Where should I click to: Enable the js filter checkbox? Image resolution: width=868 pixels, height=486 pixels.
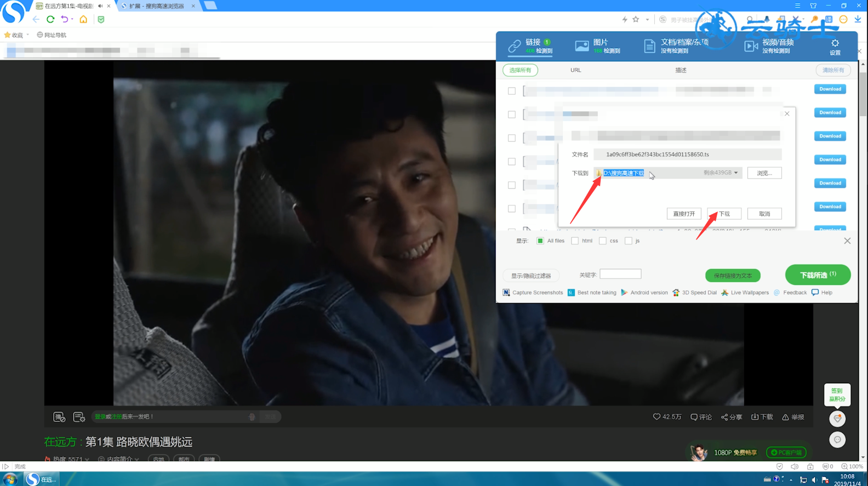(x=629, y=241)
